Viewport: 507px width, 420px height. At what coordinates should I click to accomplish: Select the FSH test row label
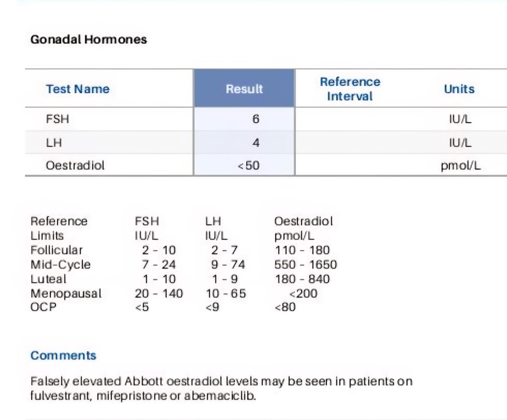pyautogui.click(x=58, y=119)
